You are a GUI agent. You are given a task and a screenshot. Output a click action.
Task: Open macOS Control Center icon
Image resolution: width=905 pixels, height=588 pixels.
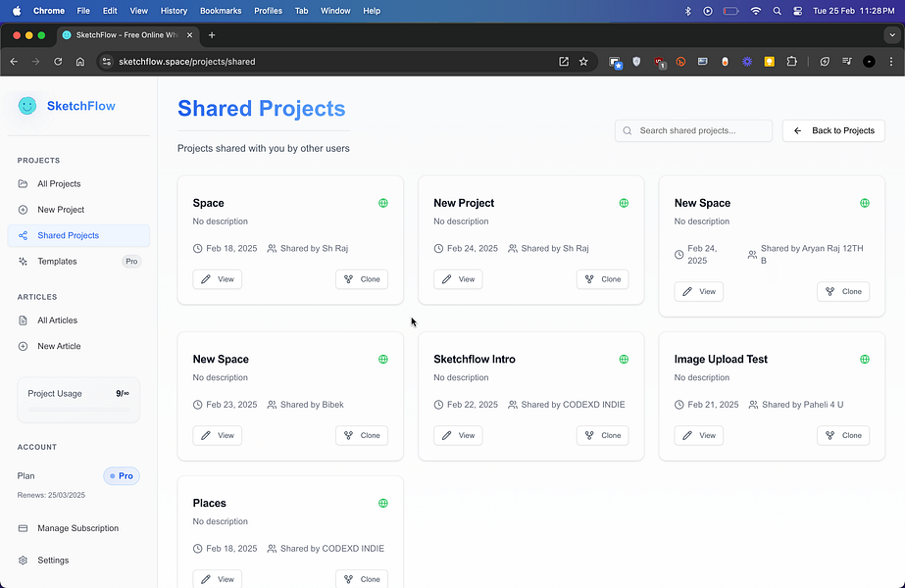click(x=798, y=11)
